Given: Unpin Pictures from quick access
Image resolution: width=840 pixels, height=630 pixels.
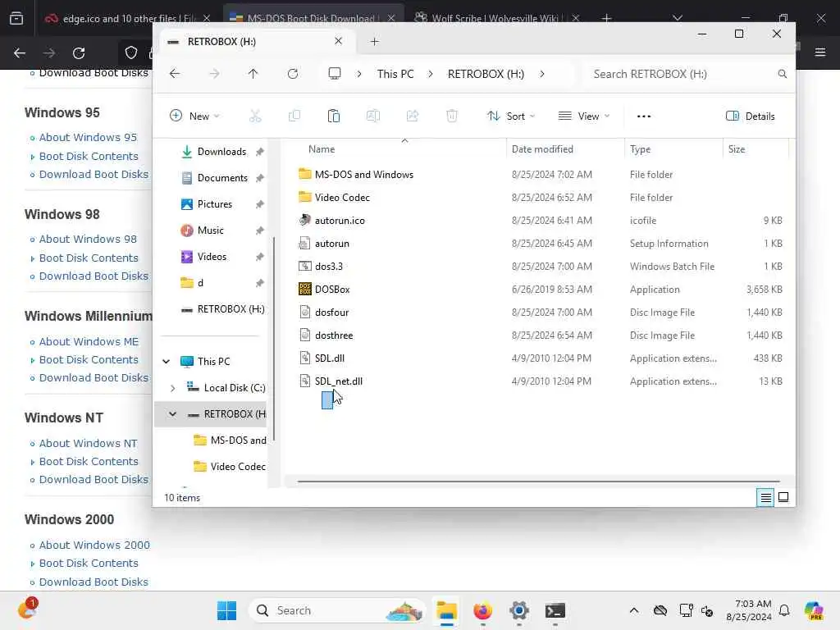Looking at the screenshot, I should click(260, 204).
